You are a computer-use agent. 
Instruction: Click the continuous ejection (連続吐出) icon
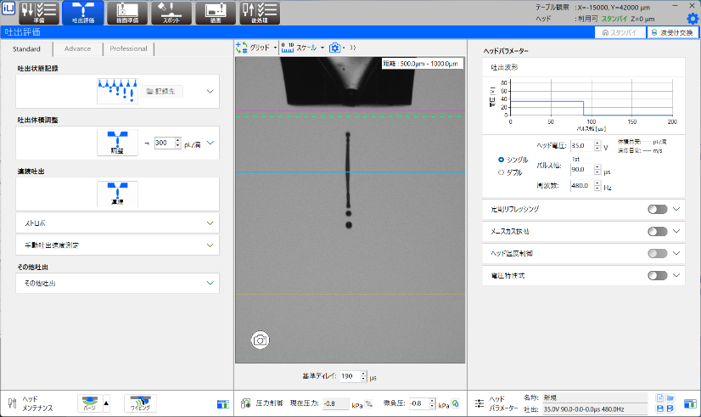117,193
